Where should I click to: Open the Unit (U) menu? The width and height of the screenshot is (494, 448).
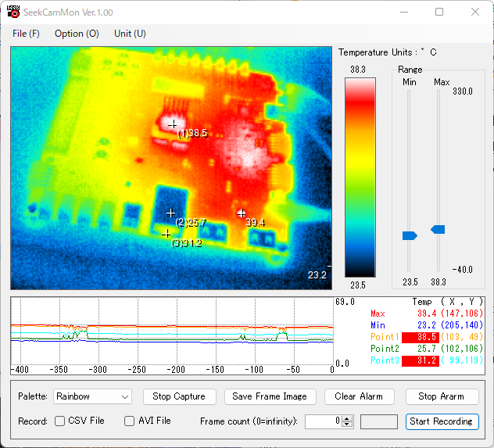point(130,34)
